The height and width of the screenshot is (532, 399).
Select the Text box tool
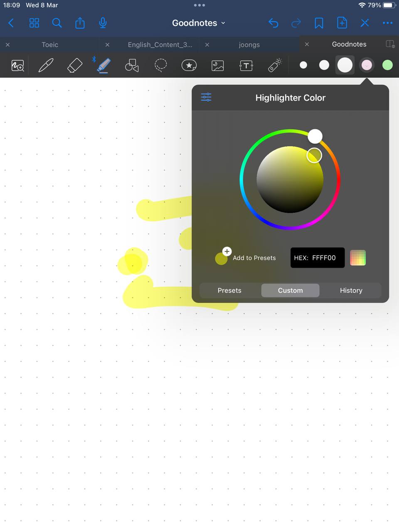246,65
